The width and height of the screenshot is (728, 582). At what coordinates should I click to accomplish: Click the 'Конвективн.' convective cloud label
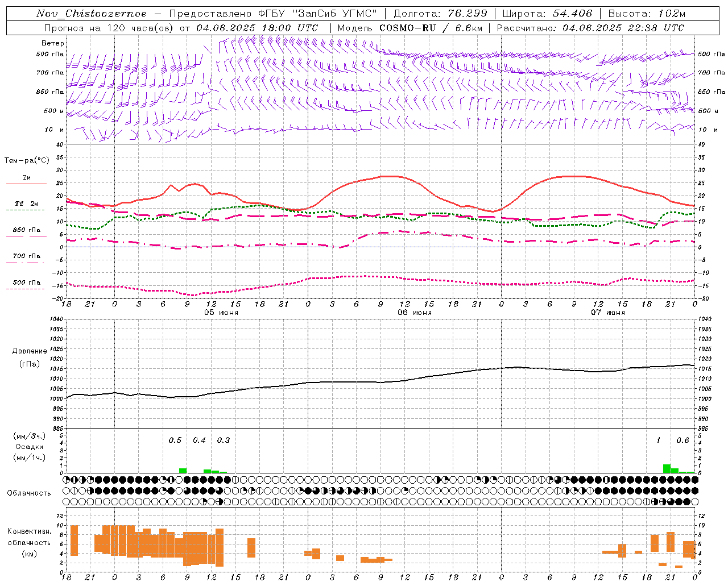pos(29,531)
